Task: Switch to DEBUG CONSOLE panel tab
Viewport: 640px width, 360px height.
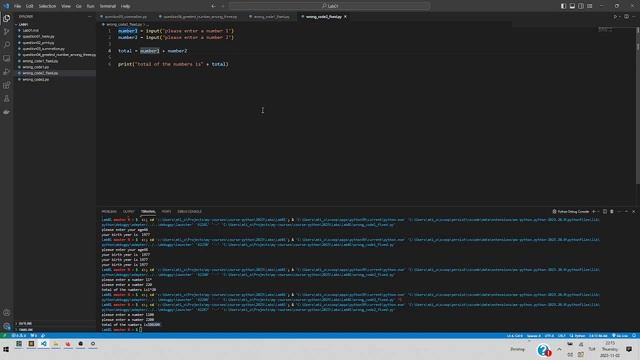Action: [x=189, y=211]
